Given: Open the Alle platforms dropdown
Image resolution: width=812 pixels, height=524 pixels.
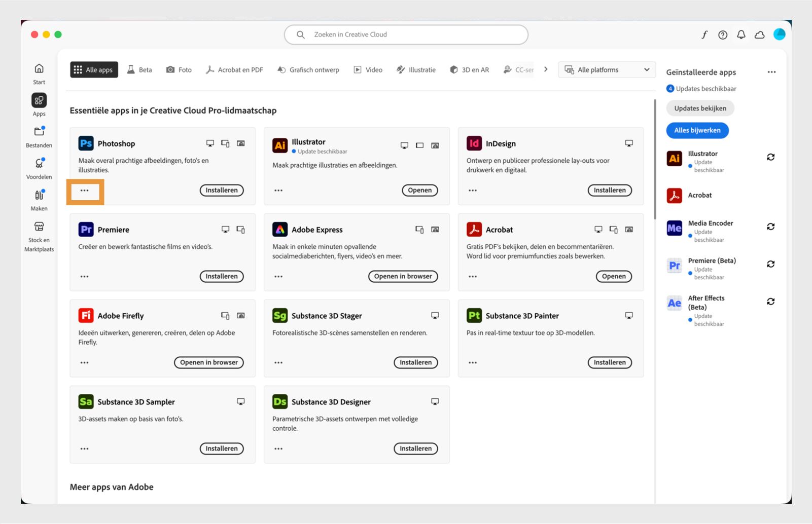Looking at the screenshot, I should (x=607, y=70).
